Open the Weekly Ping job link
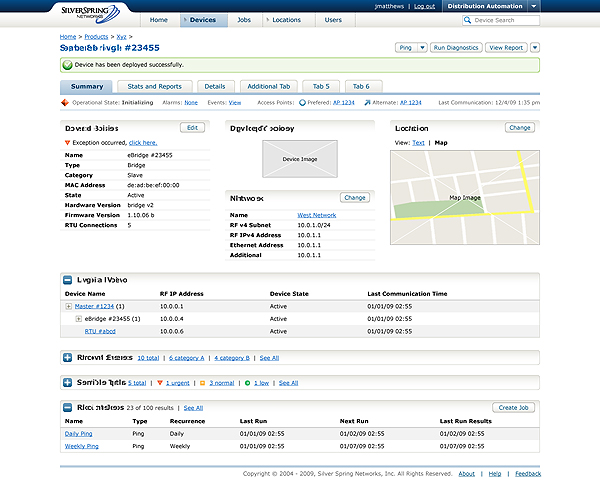 pos(82,446)
